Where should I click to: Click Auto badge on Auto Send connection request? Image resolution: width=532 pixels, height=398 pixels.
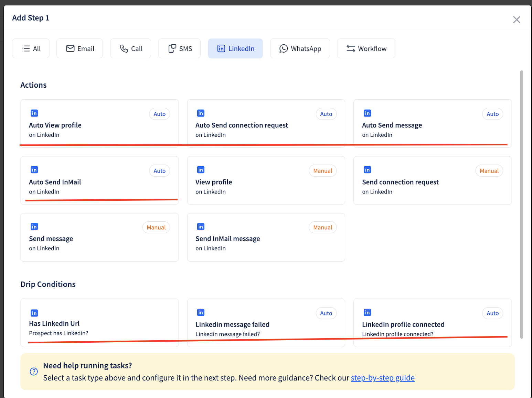click(326, 114)
